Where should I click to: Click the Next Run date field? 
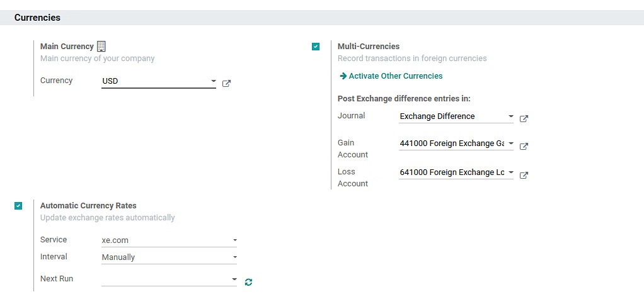pyautogui.click(x=164, y=279)
